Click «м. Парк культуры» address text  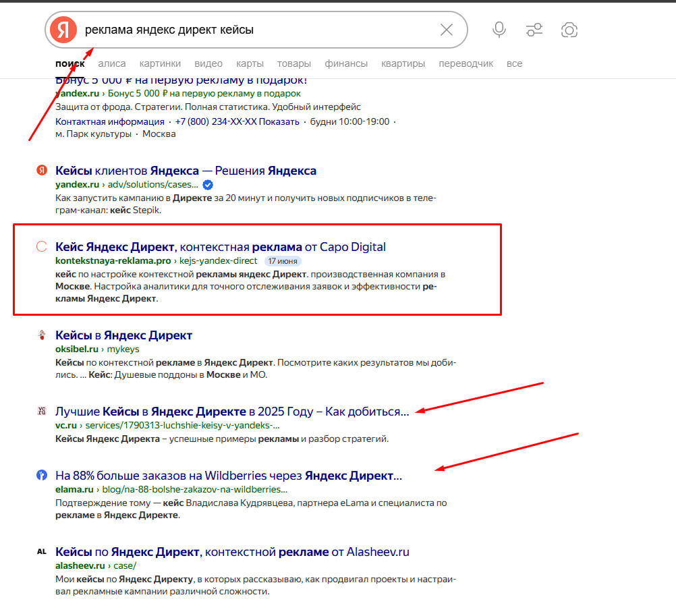click(x=93, y=134)
